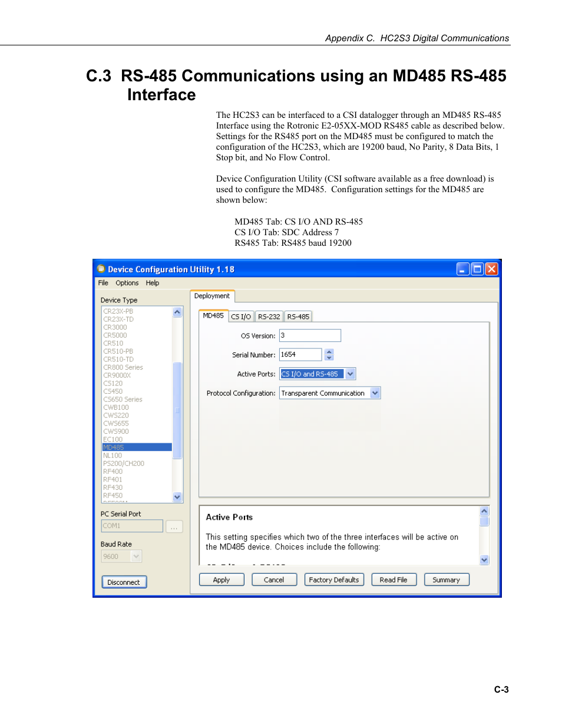The width and height of the screenshot is (562, 728).
Task: Close the Device Configuration Utility window
Action: (491, 269)
